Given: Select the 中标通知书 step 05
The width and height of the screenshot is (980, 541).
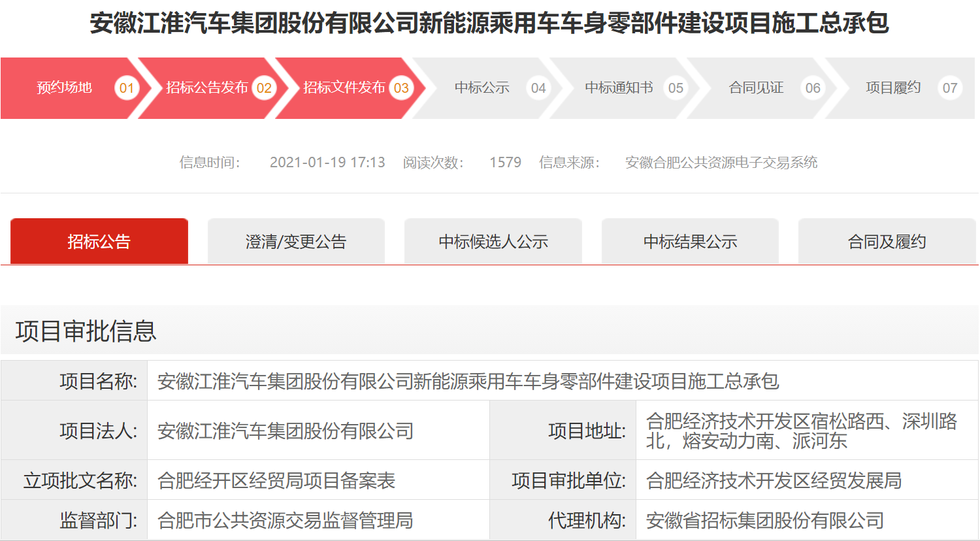Looking at the screenshot, I should [624, 88].
